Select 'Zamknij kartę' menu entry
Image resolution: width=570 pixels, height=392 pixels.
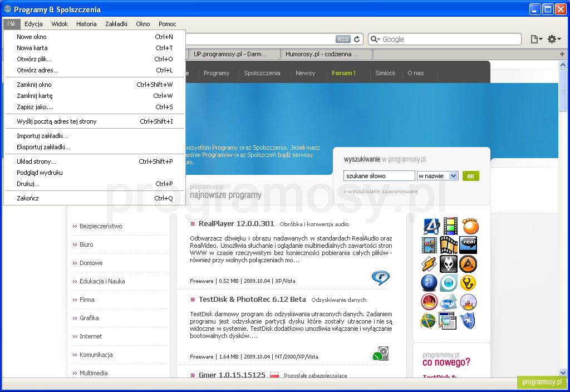pos(95,96)
